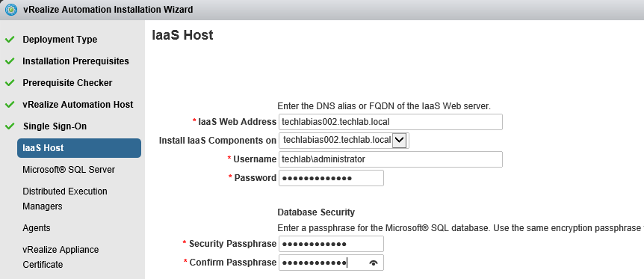Reveal the Confirm Passphrase with eye icon
Screen dimensions: 644x279
(x=374, y=263)
